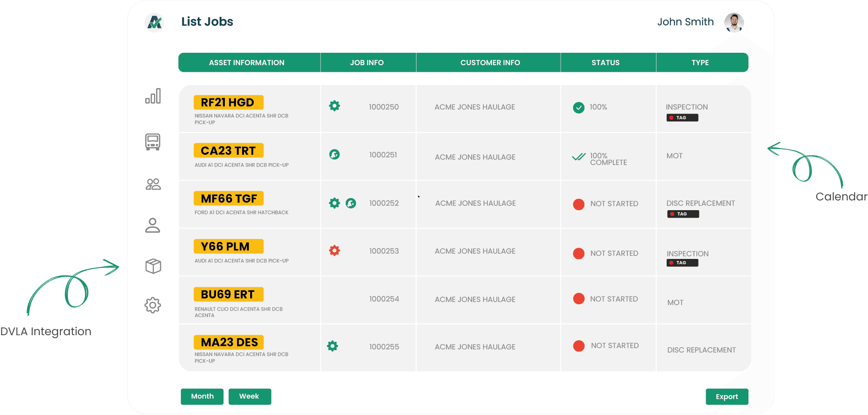
Task: Open the single user profile sidebar icon
Action: 153,225
